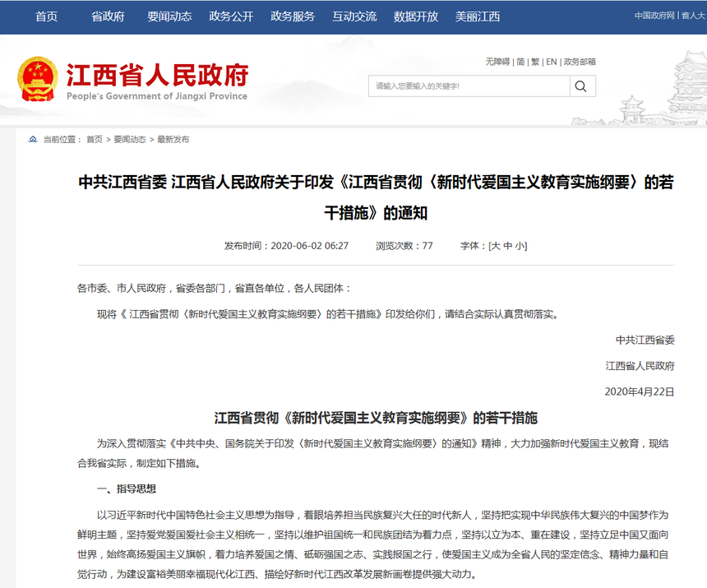Set font size to 中
The height and width of the screenshot is (588, 707).
point(508,246)
